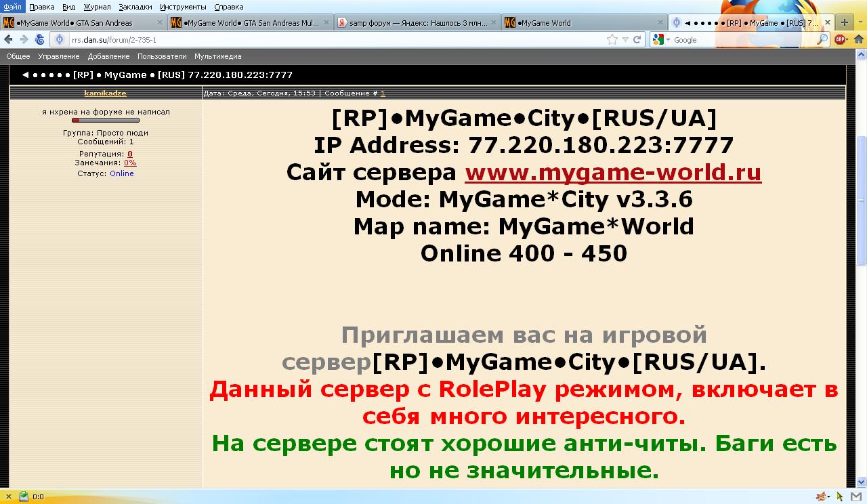Open the Закладки menu
Image resolution: width=867 pixels, height=504 pixels.
click(x=135, y=7)
